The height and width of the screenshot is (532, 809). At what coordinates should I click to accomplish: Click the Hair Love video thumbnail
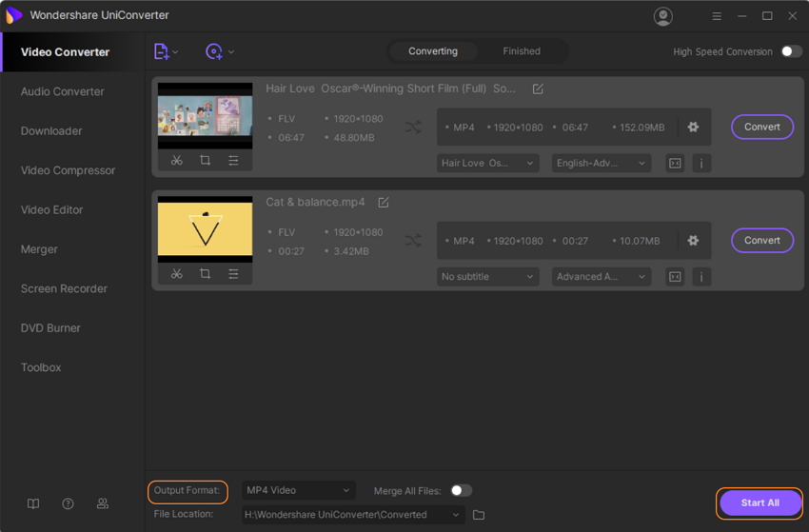[x=205, y=116]
